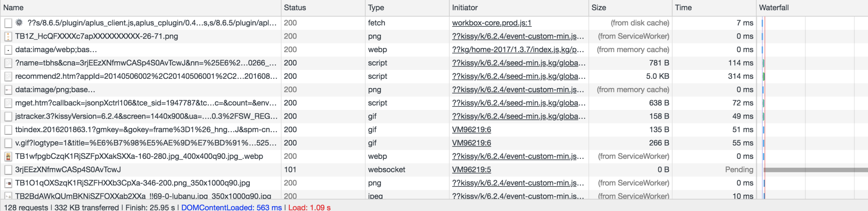Click the document icon beside mget.htm request
Viewport: 868px width, 211px height.
point(8,103)
